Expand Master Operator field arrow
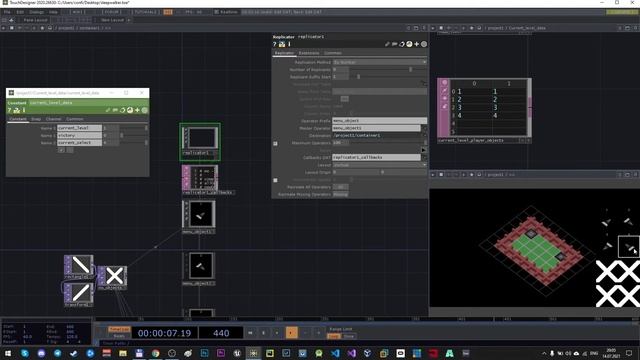The height and width of the screenshot is (360, 640). [424, 128]
